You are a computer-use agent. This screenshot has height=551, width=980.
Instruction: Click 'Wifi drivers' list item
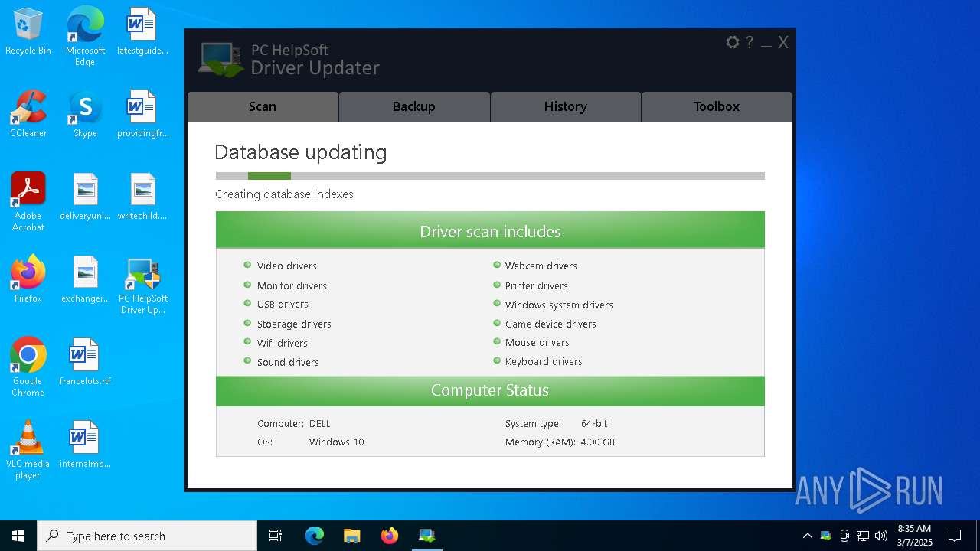[283, 343]
